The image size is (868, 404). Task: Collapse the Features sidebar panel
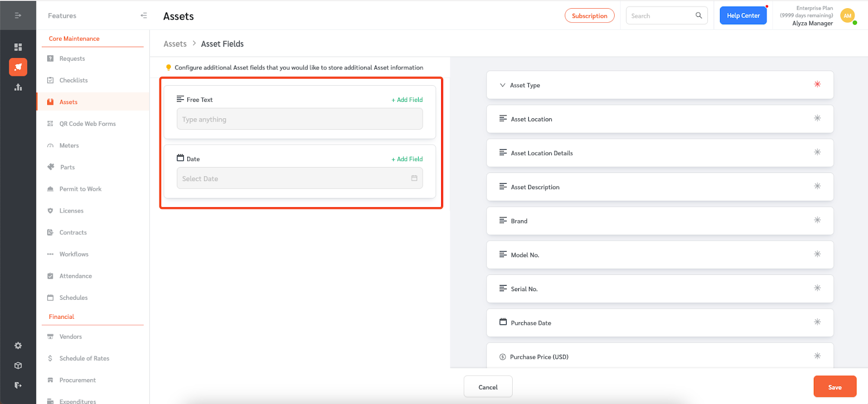[144, 15]
